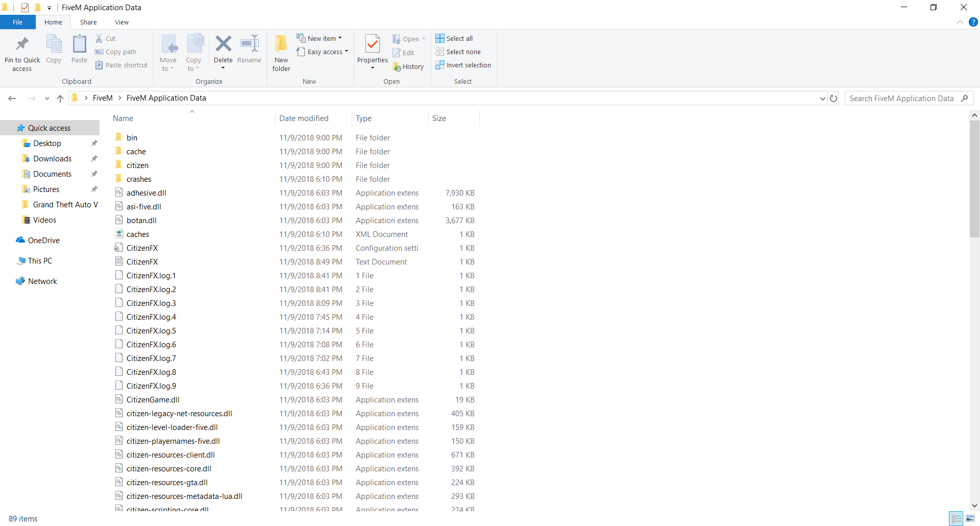The height and width of the screenshot is (526, 980).
Task: Refresh the folder using the address bar icon
Action: point(834,99)
